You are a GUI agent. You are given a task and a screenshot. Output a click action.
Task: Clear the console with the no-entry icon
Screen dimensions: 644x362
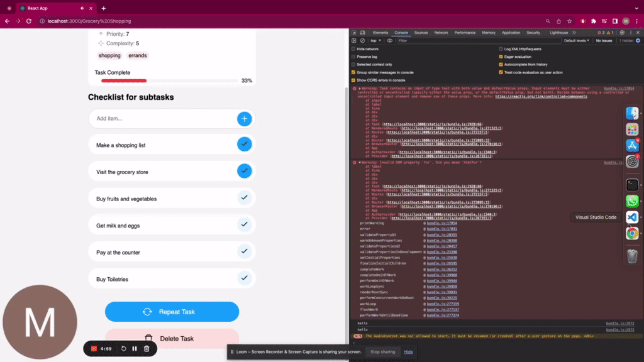coord(362,40)
